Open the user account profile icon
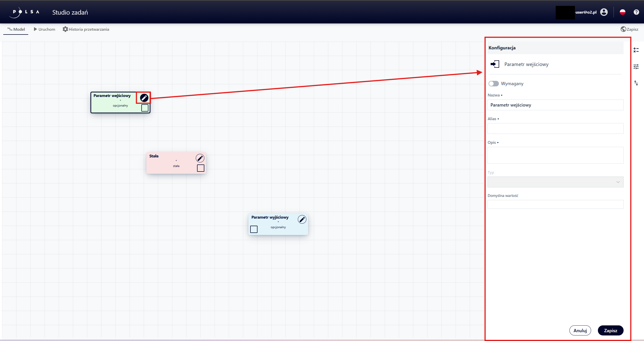The image size is (644, 341). (604, 12)
